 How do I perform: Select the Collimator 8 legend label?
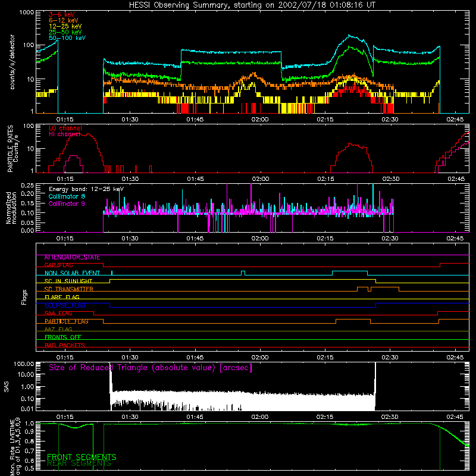pos(67,196)
